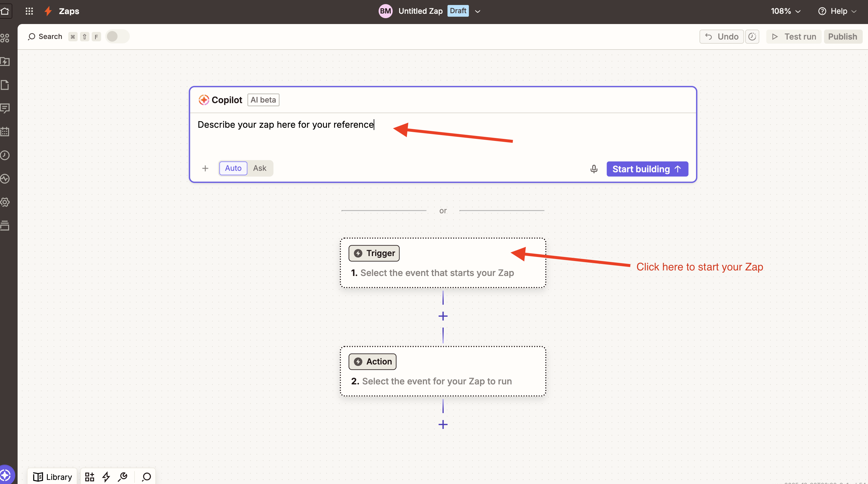Screen dimensions: 868x484
Task: Add a step below the Action
Action: point(443,425)
